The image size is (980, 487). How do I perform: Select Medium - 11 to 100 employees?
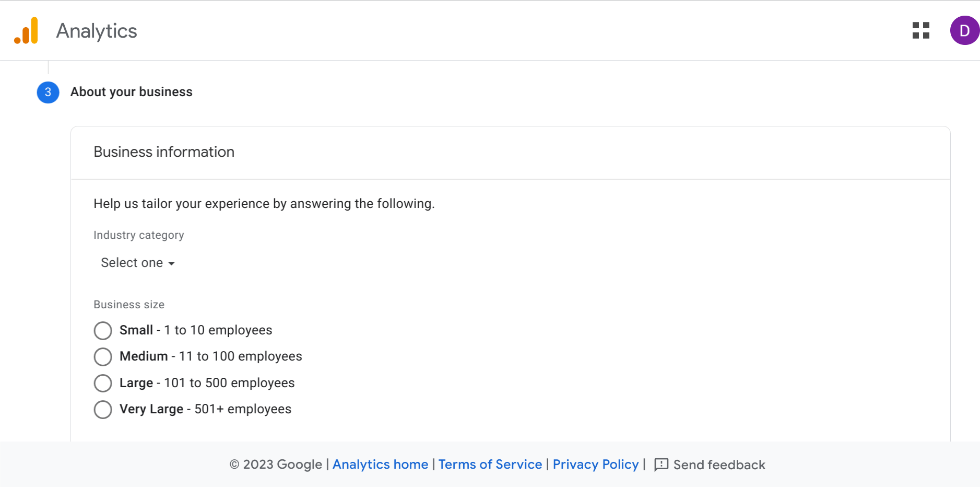tap(103, 356)
